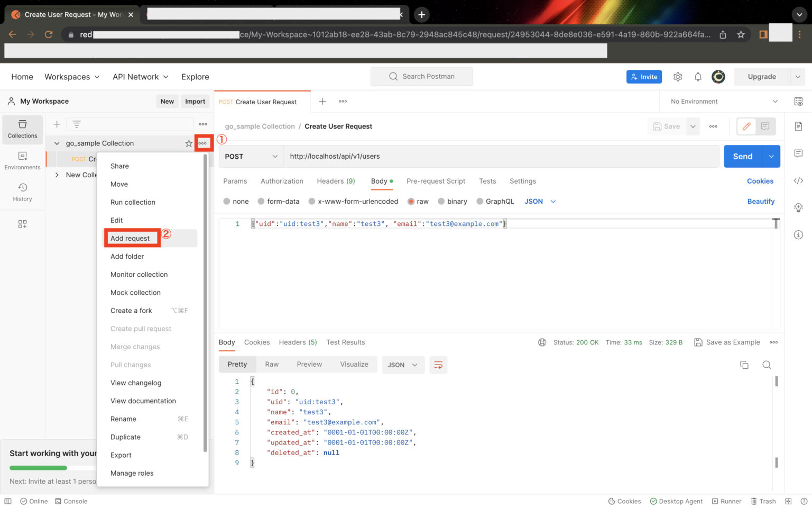This screenshot has width=812, height=508.
Task: Click the onboarding progress bar
Action: [38, 468]
